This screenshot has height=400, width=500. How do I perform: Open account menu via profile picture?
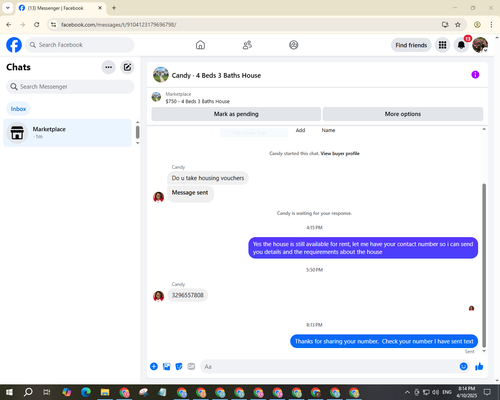click(x=480, y=45)
